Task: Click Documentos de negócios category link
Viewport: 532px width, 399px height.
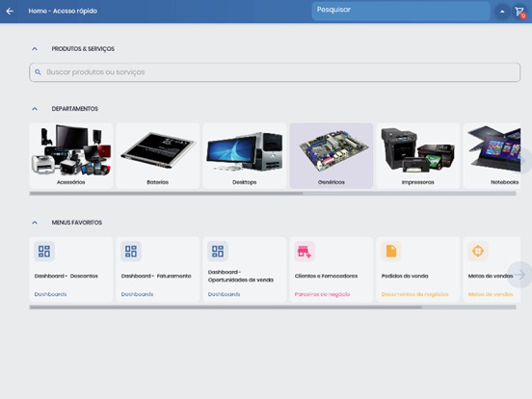Action: click(415, 294)
